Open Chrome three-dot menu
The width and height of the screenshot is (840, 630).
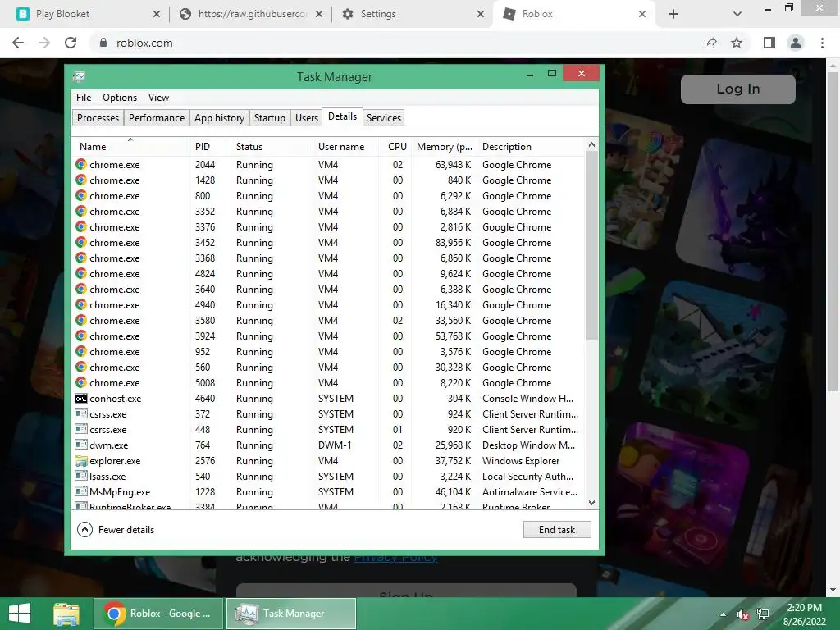822,43
